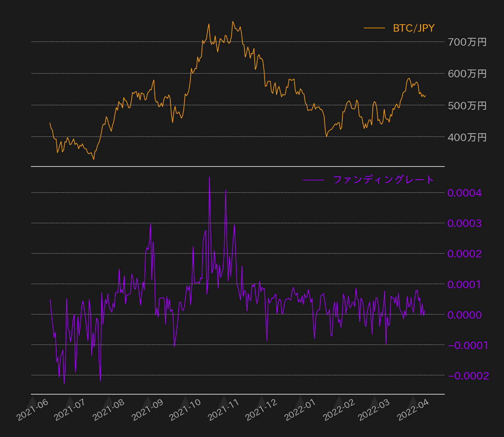Click the triangle marker above 2021-06

click(32, 403)
